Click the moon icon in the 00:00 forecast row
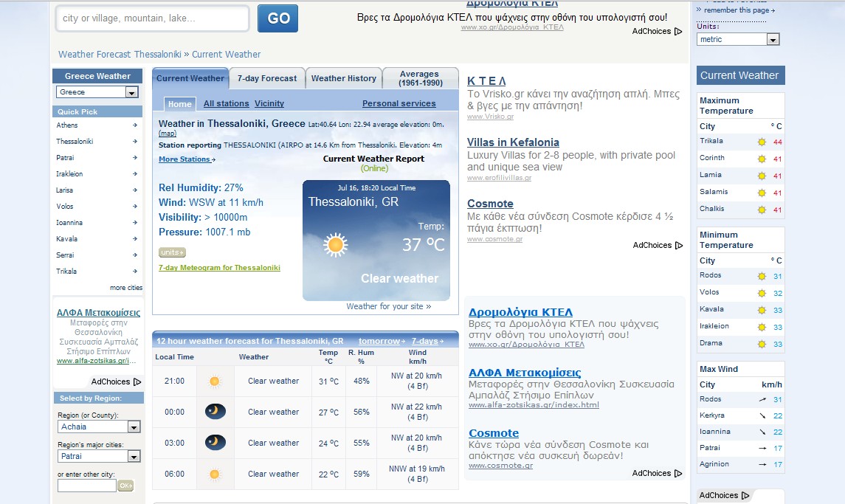This screenshot has width=845, height=504. [215, 412]
